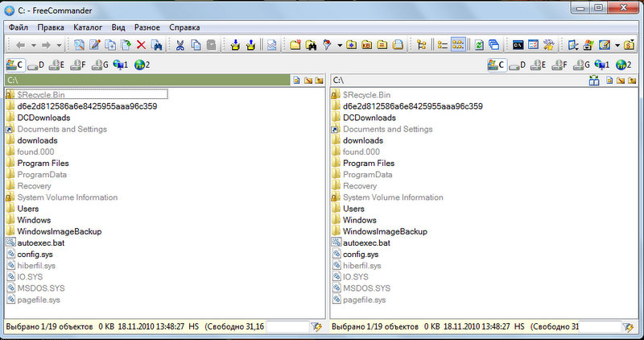Find folders with the folder-binoculars icon

[x=311, y=45]
